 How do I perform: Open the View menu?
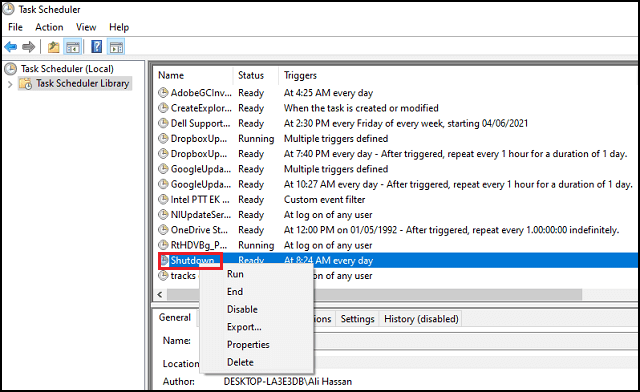[x=86, y=27]
